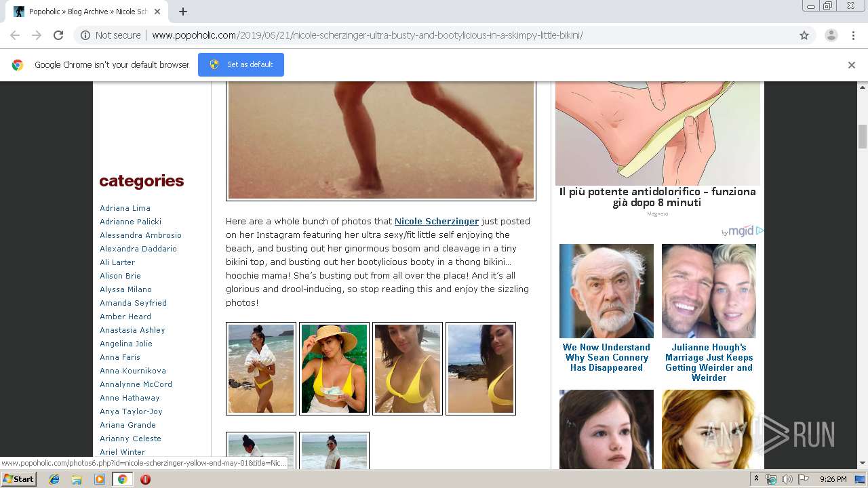
Task: Show hidden system tray icons
Action: click(757, 479)
